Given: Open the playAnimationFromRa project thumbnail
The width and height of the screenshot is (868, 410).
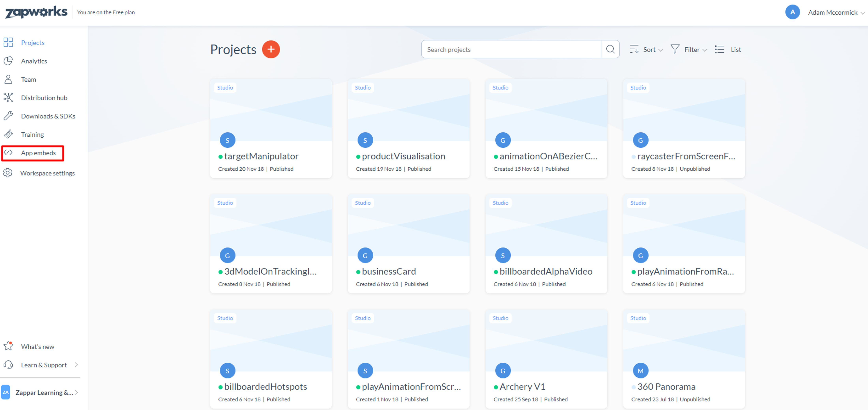Looking at the screenshot, I should click(x=684, y=225).
